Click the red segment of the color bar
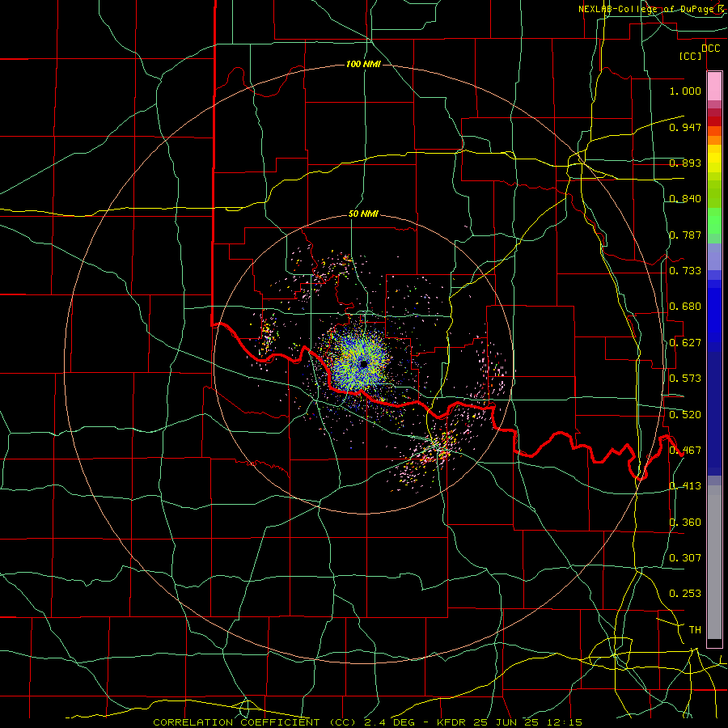 [x=714, y=121]
